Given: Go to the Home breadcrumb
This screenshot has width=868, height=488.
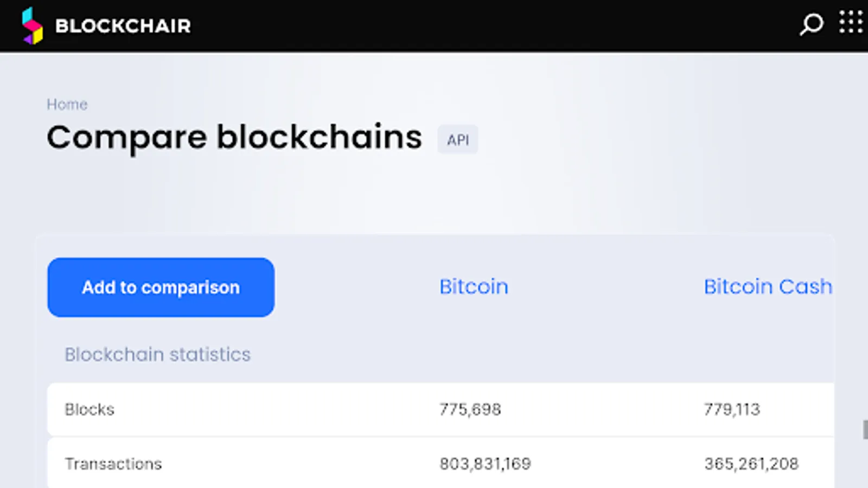Looking at the screenshot, I should [67, 104].
